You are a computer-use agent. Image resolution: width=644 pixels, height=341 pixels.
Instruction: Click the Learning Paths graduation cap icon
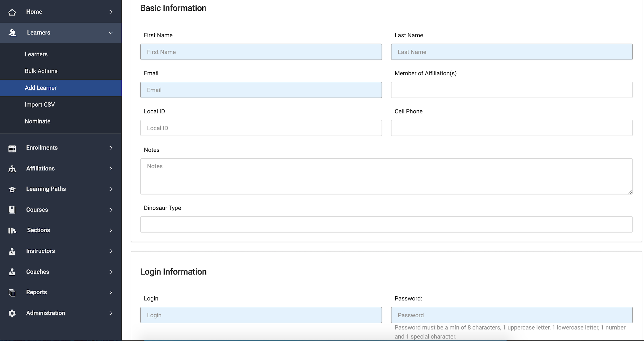coord(12,189)
